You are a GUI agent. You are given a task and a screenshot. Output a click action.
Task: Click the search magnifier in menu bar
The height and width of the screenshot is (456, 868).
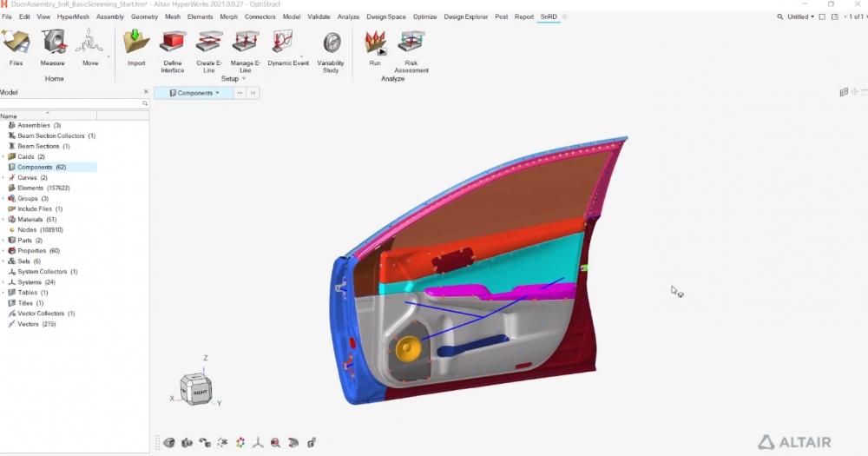[x=780, y=17]
